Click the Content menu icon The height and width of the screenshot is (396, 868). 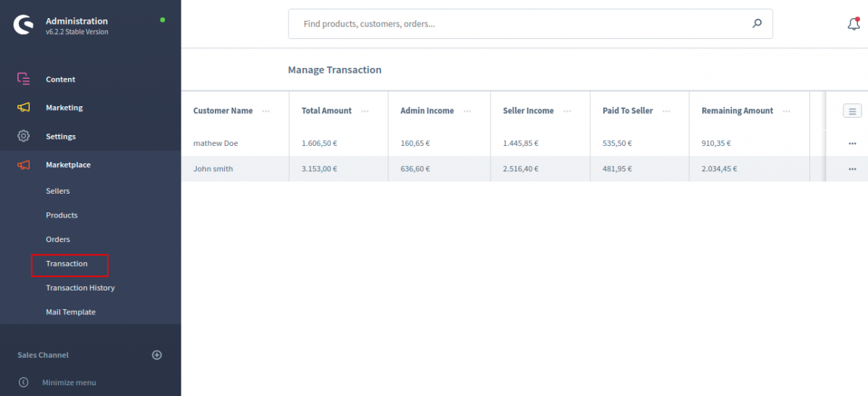pos(23,79)
